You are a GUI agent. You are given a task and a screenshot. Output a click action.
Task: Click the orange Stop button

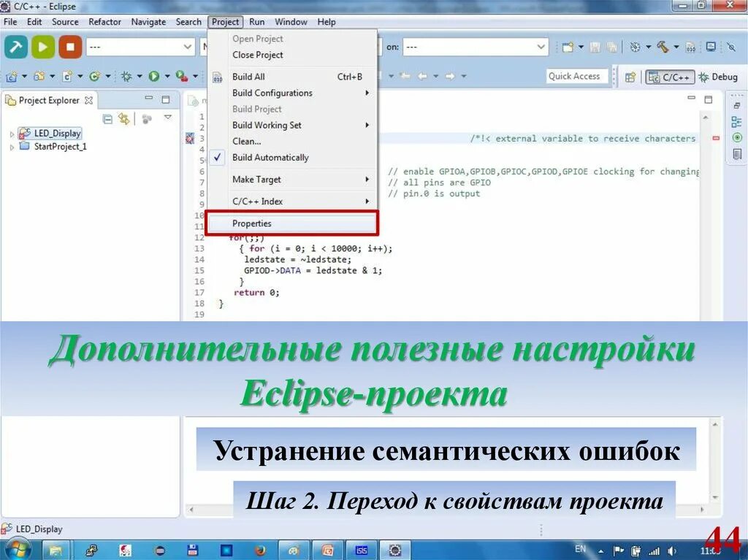[x=70, y=47]
